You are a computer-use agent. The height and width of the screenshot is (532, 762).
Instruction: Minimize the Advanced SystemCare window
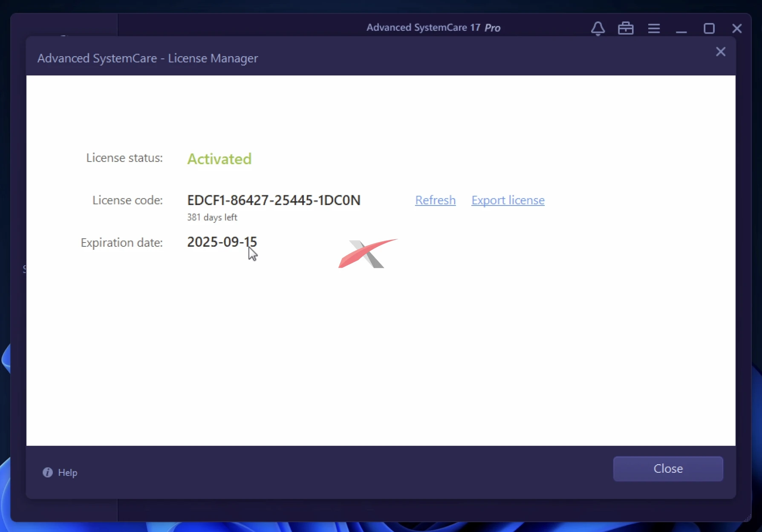pos(681,29)
